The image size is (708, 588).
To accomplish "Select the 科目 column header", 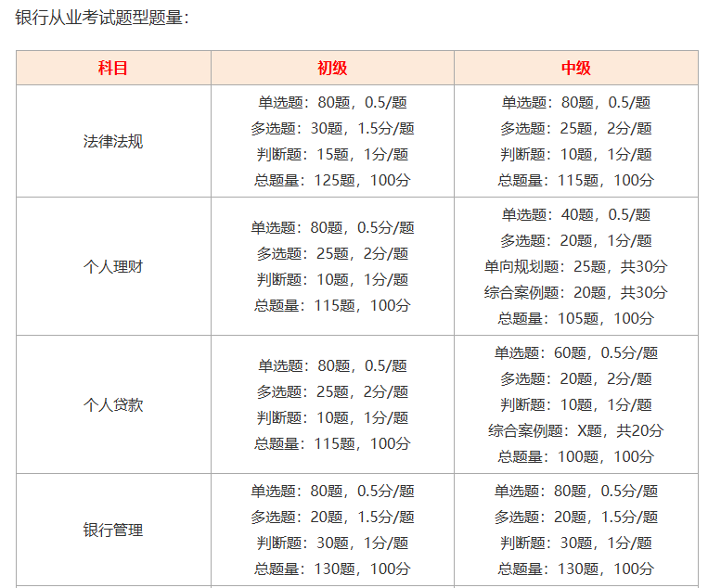I will click(113, 69).
